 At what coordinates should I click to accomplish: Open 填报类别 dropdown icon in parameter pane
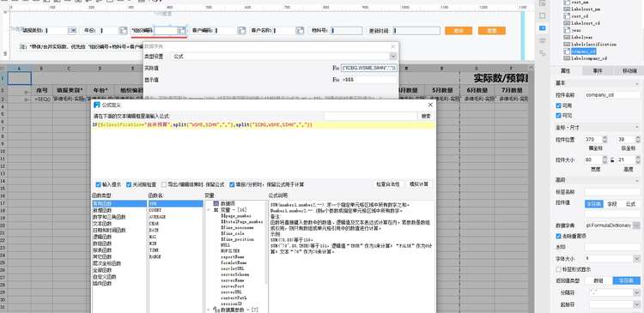pos(72,31)
